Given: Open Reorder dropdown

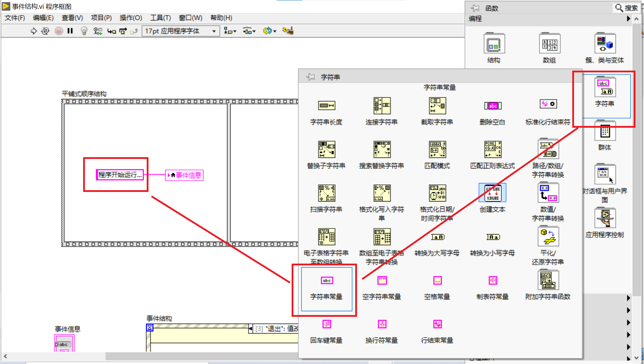Looking at the screenshot, I should [270, 31].
